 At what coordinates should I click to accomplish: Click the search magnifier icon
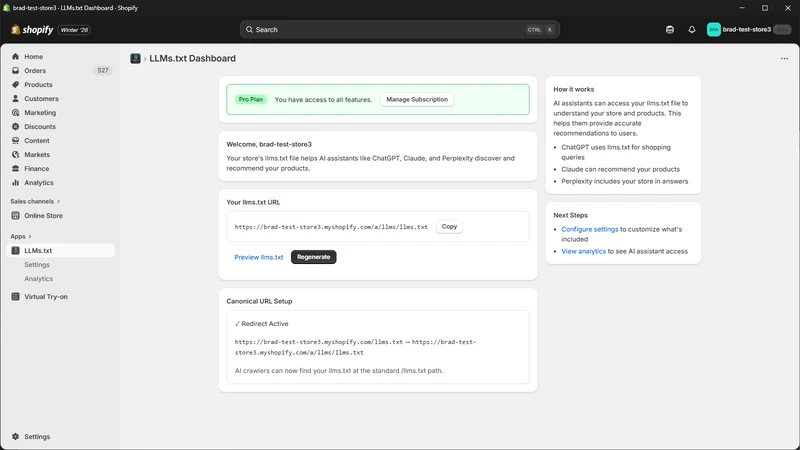point(249,30)
